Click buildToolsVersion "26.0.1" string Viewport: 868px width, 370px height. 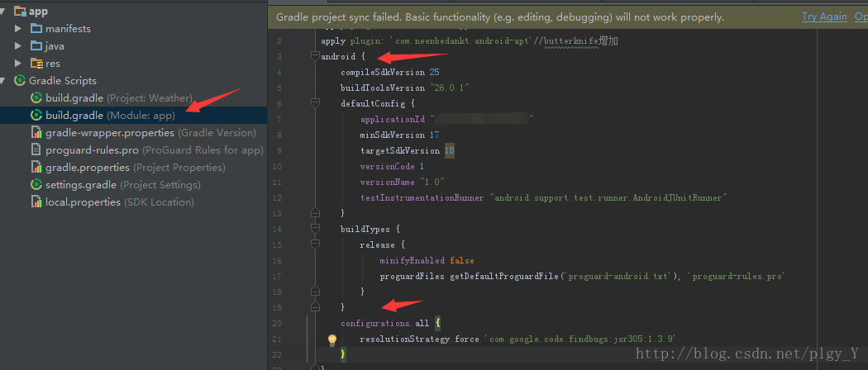coord(450,88)
